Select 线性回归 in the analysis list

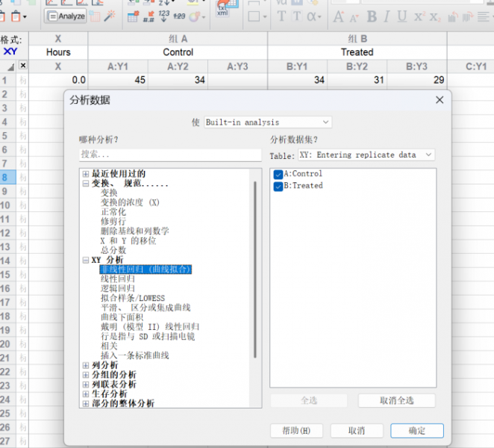(x=118, y=279)
